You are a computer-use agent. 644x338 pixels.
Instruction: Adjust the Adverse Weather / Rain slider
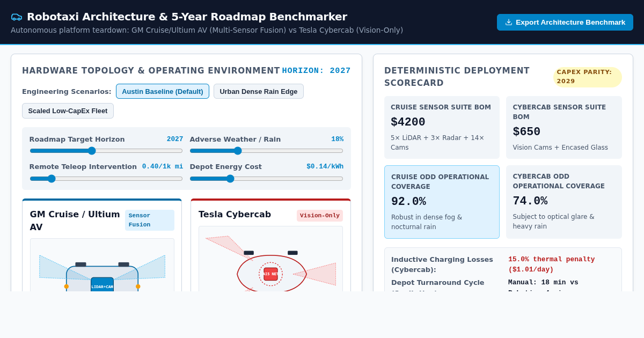coord(266,151)
